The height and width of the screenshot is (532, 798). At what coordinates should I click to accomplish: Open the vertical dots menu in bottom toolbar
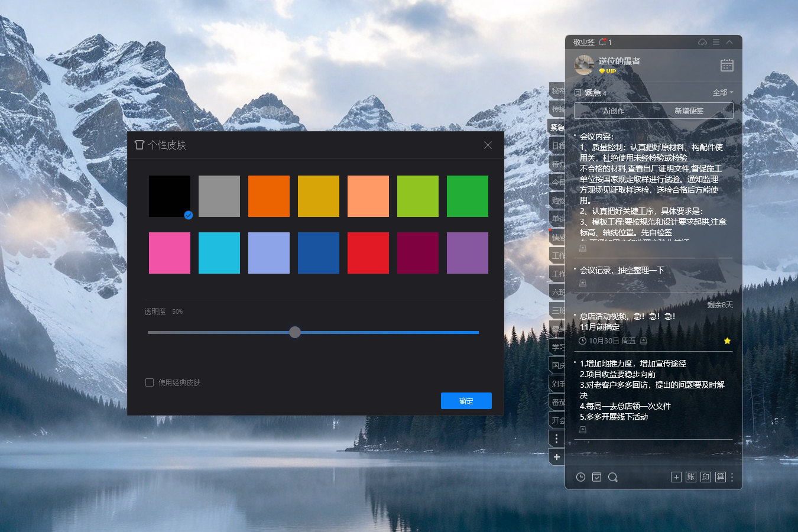[732, 477]
